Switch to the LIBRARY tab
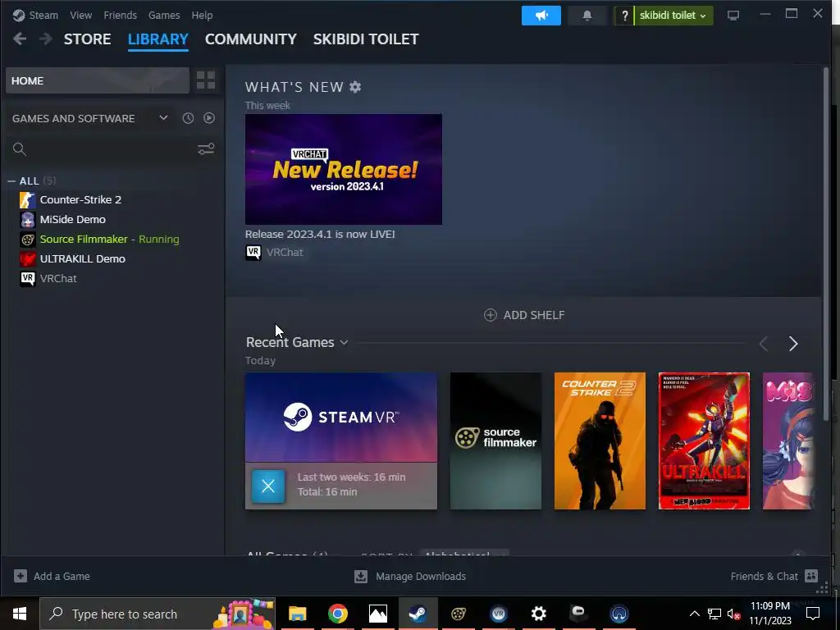The image size is (840, 630). click(158, 39)
